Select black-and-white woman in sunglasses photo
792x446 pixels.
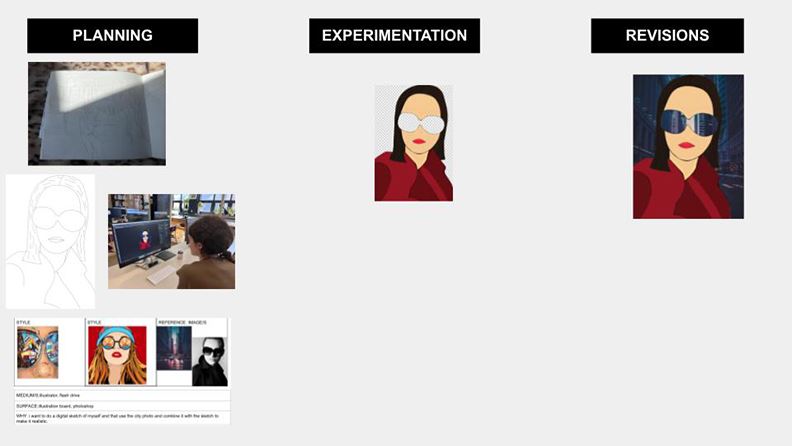[x=209, y=360]
